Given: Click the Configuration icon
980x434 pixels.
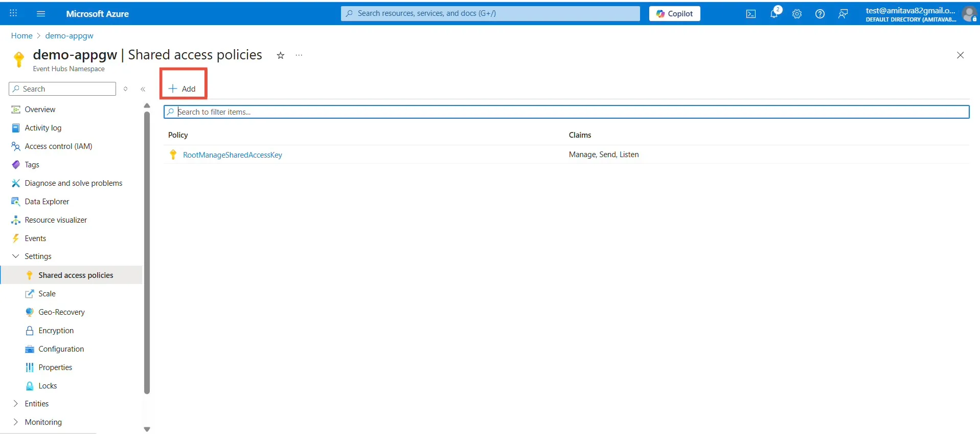Looking at the screenshot, I should coord(30,349).
